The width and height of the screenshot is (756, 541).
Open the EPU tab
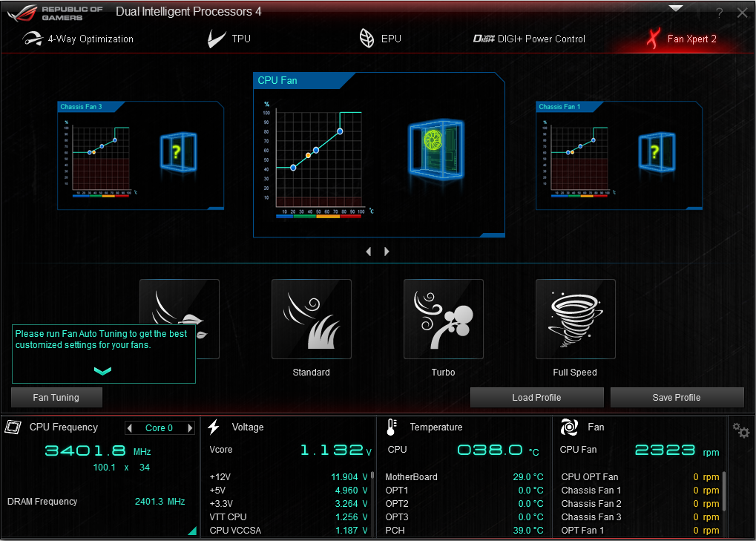(x=380, y=39)
